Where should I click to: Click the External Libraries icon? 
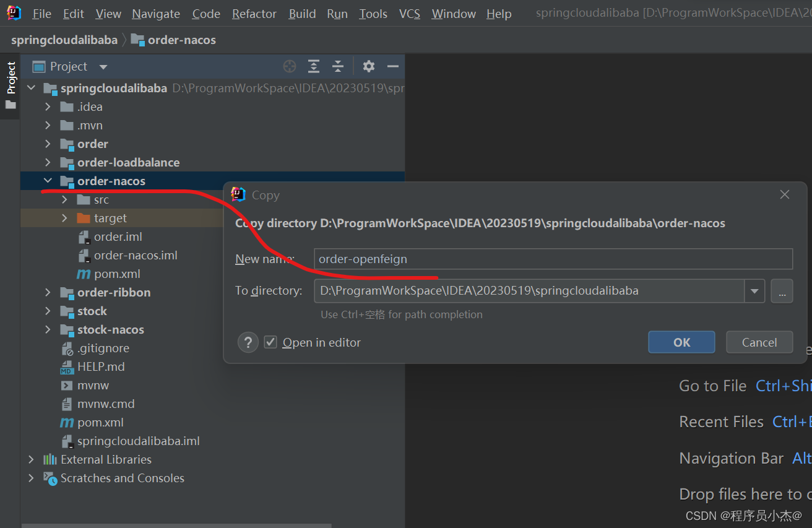[50, 460]
